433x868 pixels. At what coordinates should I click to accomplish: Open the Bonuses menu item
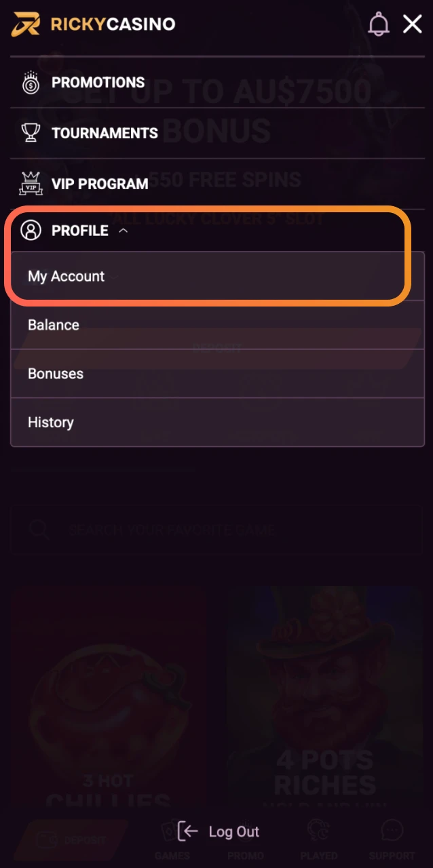click(x=55, y=374)
